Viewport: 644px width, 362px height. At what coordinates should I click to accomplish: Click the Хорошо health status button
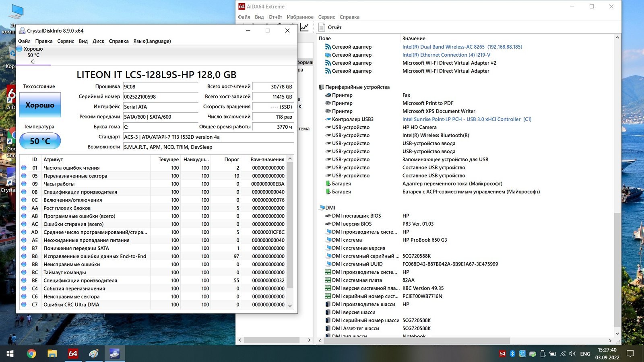click(x=40, y=105)
